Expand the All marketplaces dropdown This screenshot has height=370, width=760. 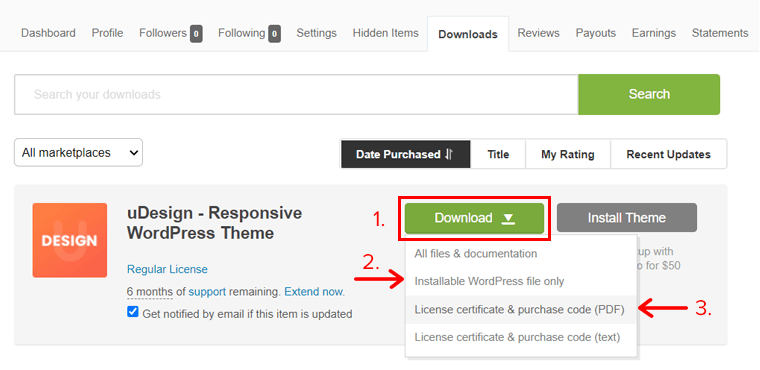[79, 153]
